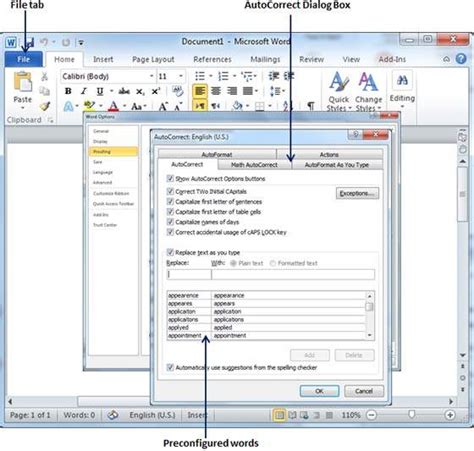The width and height of the screenshot is (474, 451).
Task: Open the Exceptions dialog button
Action: (x=357, y=193)
